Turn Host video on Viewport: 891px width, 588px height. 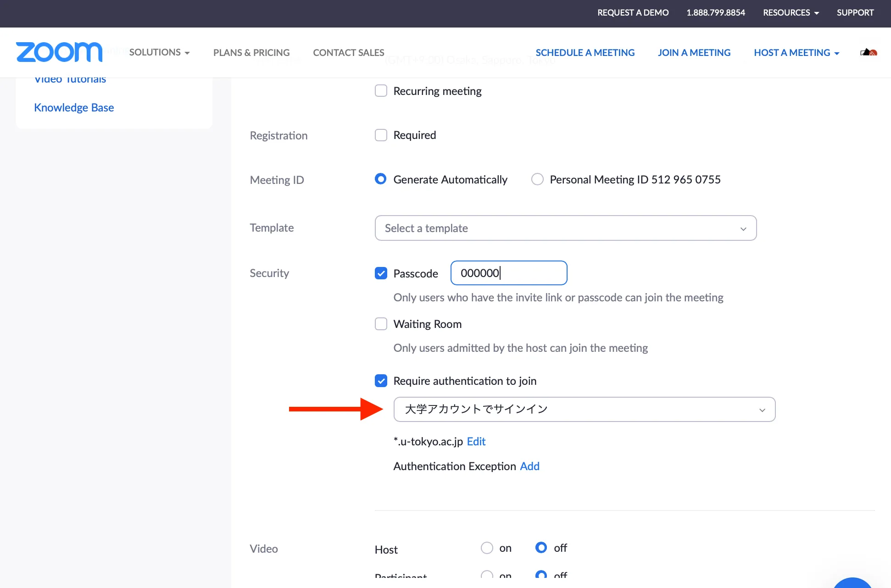pos(487,548)
